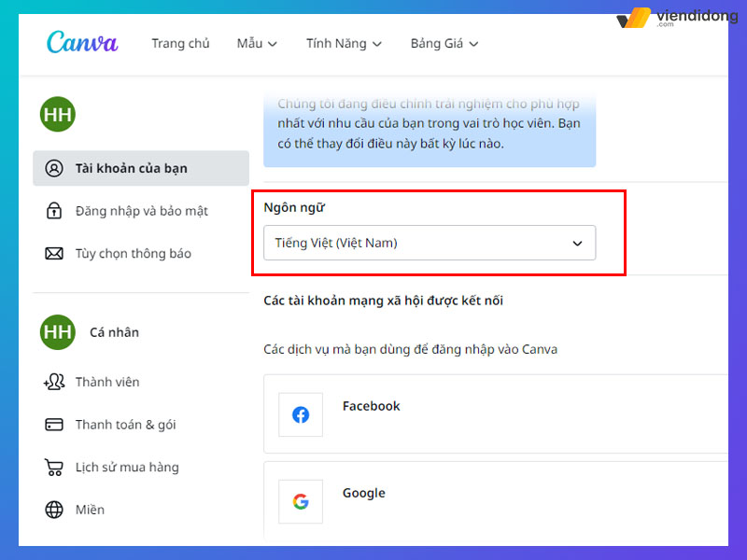Expand the chevron next to Mẫu
The height and width of the screenshot is (560, 747).
(x=273, y=44)
